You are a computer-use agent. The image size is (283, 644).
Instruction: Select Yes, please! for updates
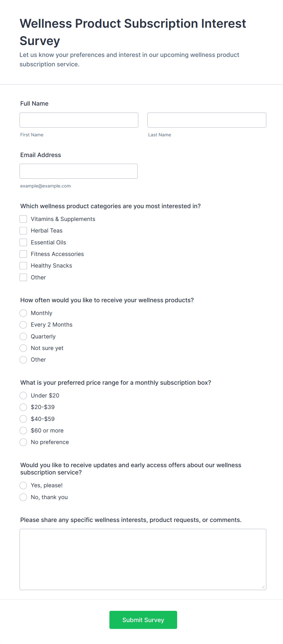(x=23, y=485)
